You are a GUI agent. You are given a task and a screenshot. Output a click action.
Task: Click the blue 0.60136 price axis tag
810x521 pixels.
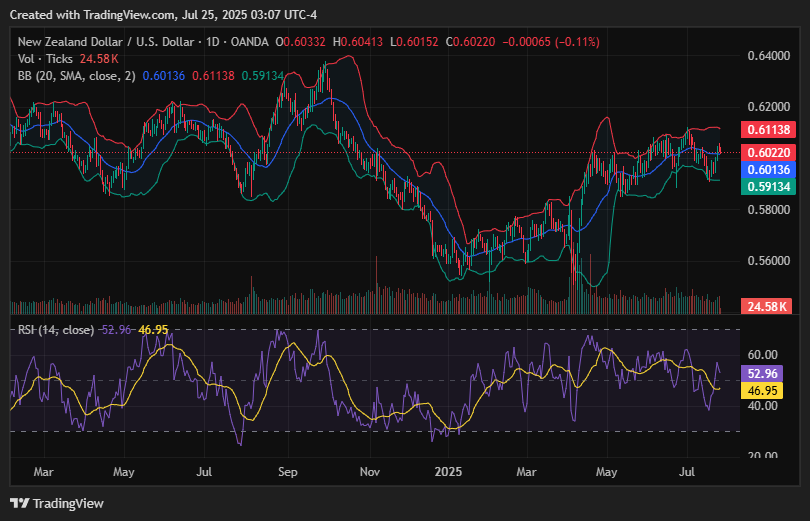pyautogui.click(x=768, y=169)
